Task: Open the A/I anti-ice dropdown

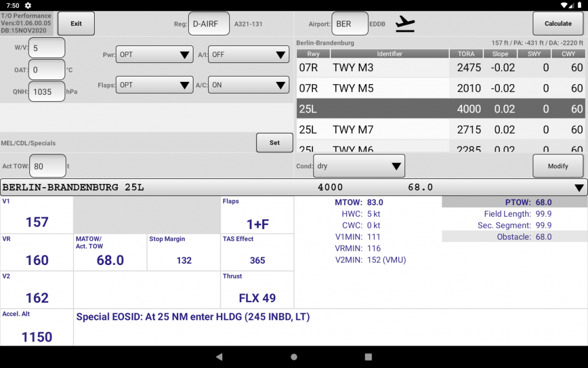Action: pos(249,54)
